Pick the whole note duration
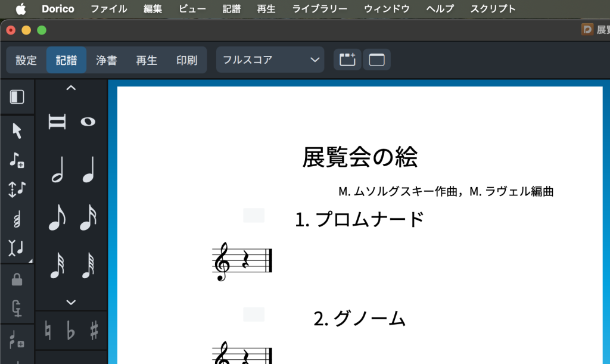610x364 pixels. pos(88,122)
